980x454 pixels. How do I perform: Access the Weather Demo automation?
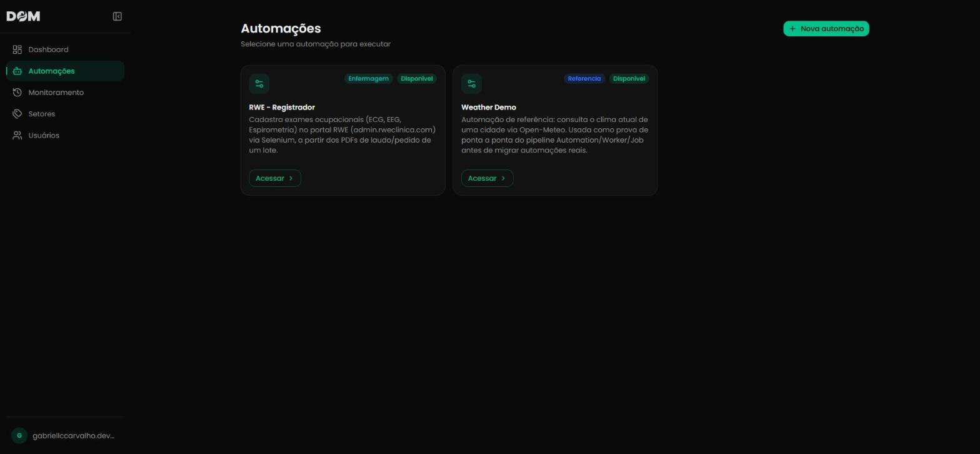tap(487, 178)
